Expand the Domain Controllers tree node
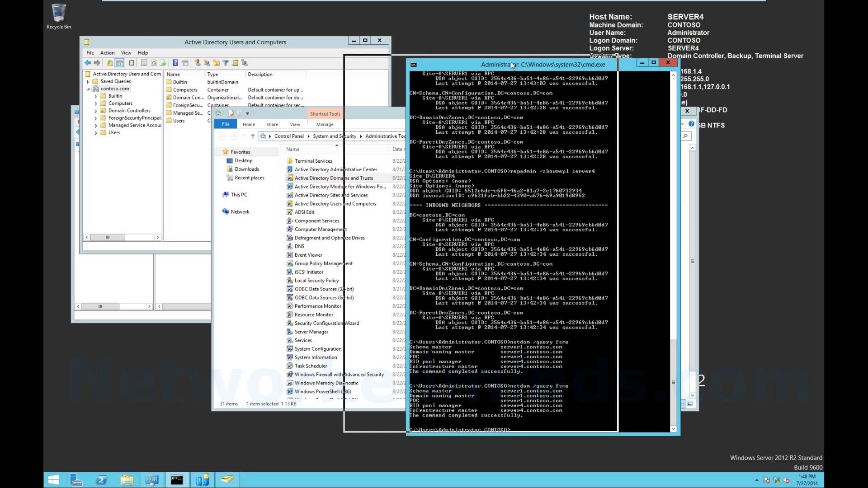 point(96,111)
